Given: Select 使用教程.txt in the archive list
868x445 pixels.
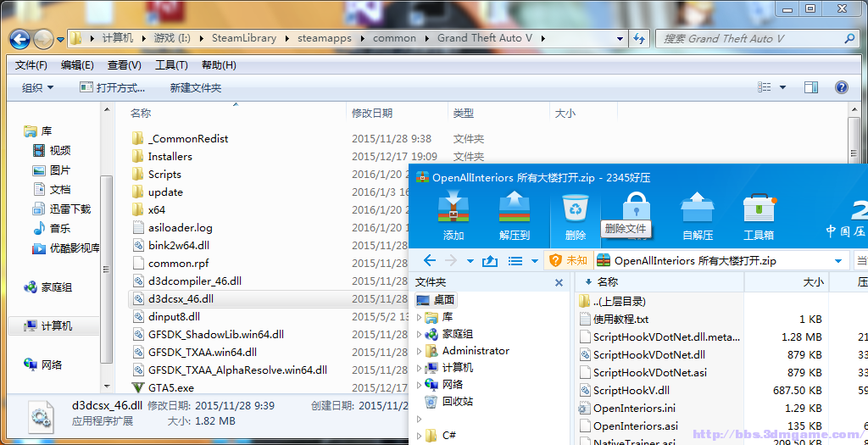Looking at the screenshot, I should [614, 320].
